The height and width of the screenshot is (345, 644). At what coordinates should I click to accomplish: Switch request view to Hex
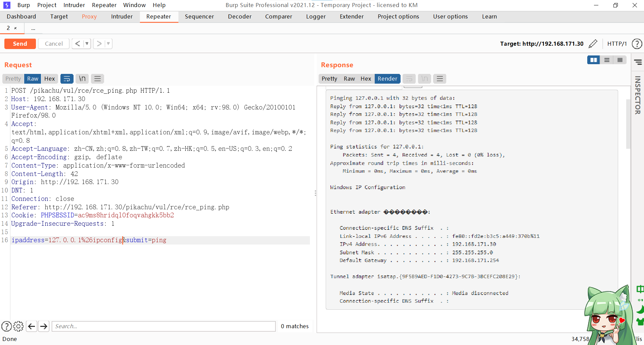pos(49,79)
